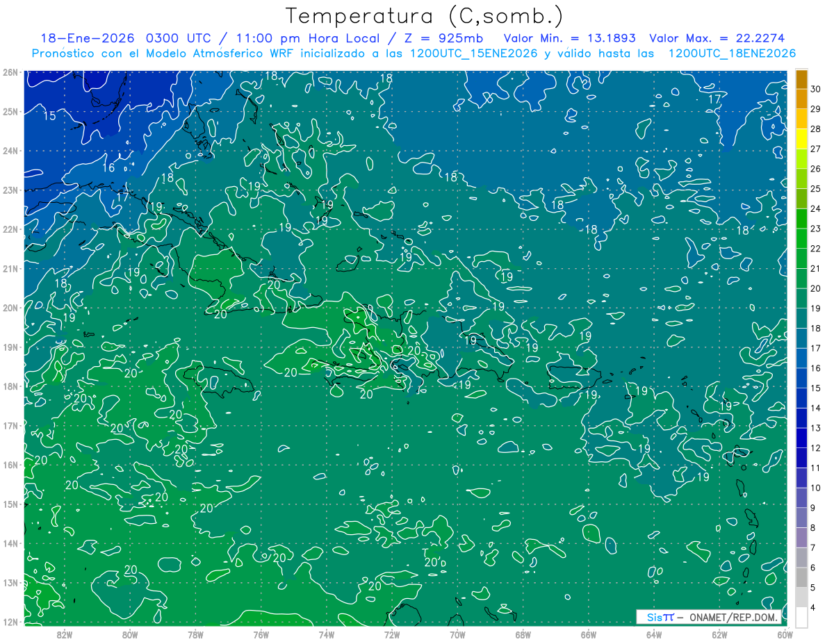The height and width of the screenshot is (644, 834).
Task: Click the '19N' latitude axis label
Action: click(10, 347)
